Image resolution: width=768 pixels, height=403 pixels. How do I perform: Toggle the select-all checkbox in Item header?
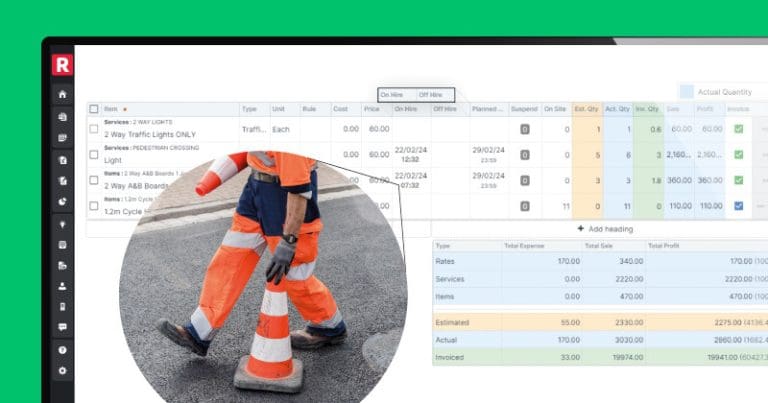[x=94, y=109]
